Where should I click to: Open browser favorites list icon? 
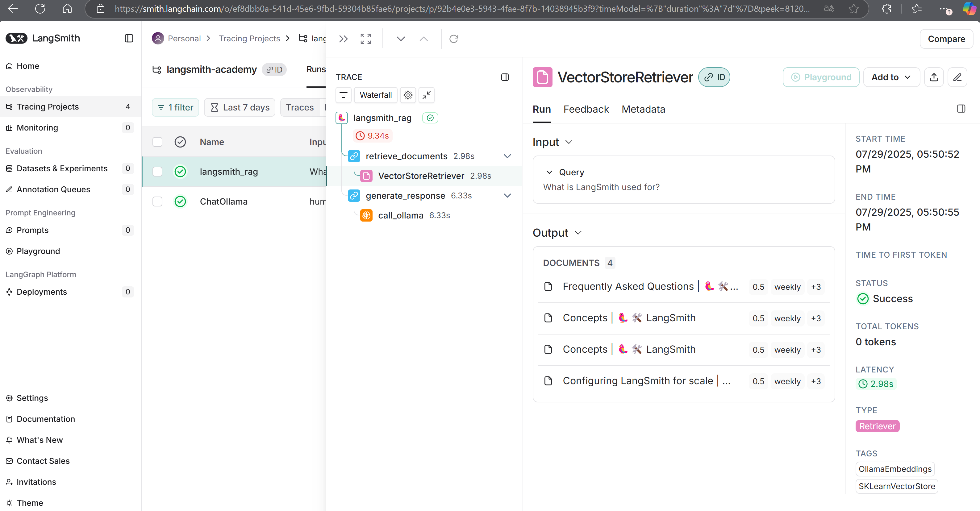916,9
